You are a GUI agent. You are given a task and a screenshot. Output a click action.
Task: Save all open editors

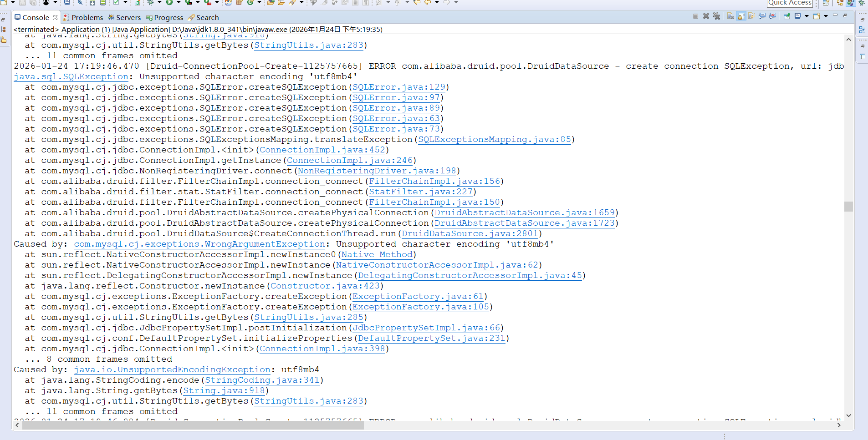click(x=32, y=3)
